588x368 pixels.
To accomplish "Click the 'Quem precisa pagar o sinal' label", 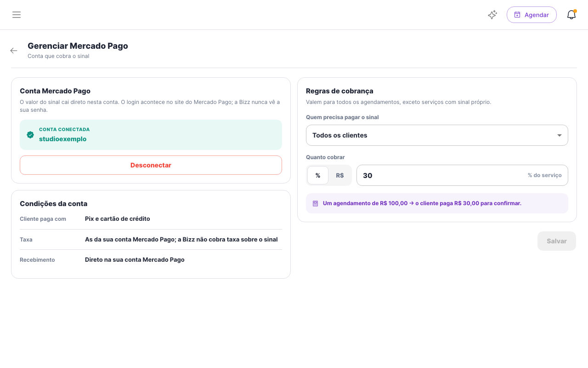I will point(342,117).
